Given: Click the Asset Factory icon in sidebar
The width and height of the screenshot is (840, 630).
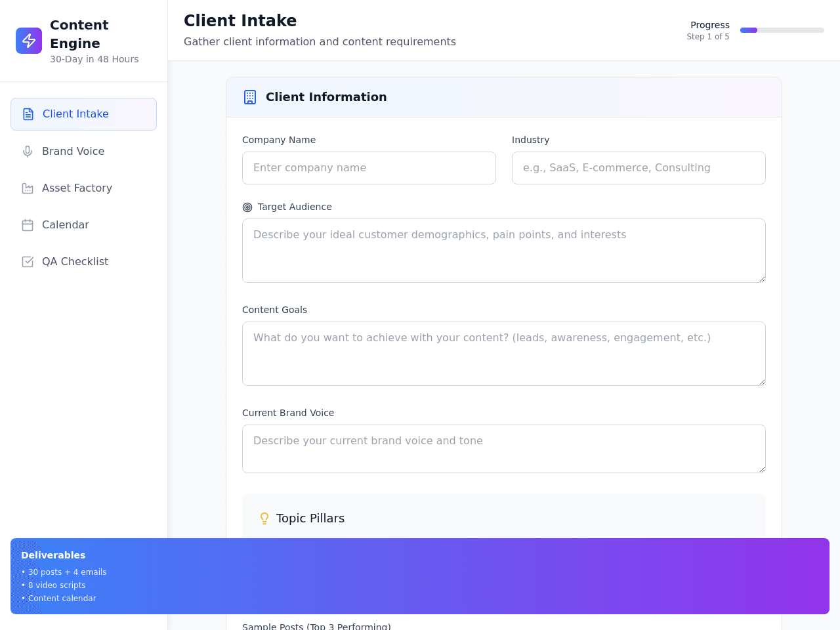Looking at the screenshot, I should [x=28, y=188].
